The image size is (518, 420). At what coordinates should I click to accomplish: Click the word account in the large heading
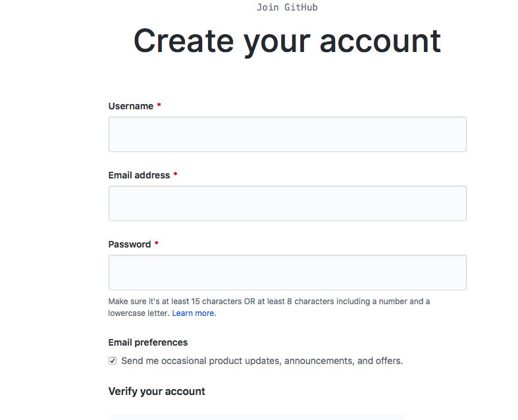click(380, 41)
